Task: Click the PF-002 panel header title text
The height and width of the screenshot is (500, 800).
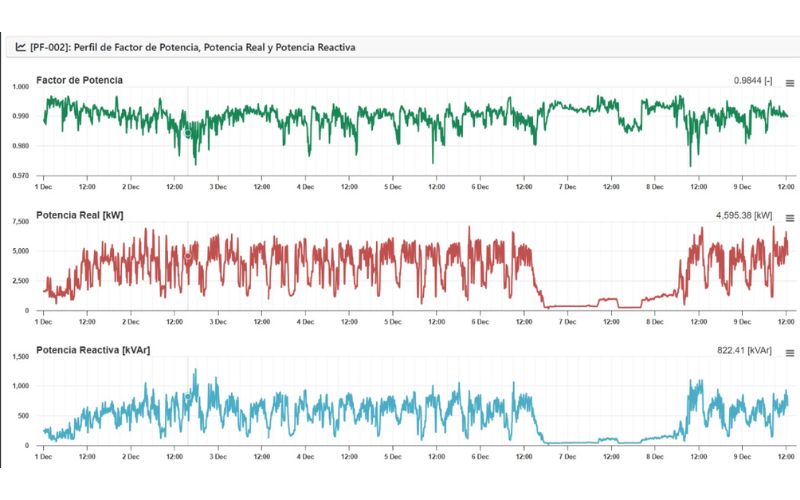Action: 193,47
